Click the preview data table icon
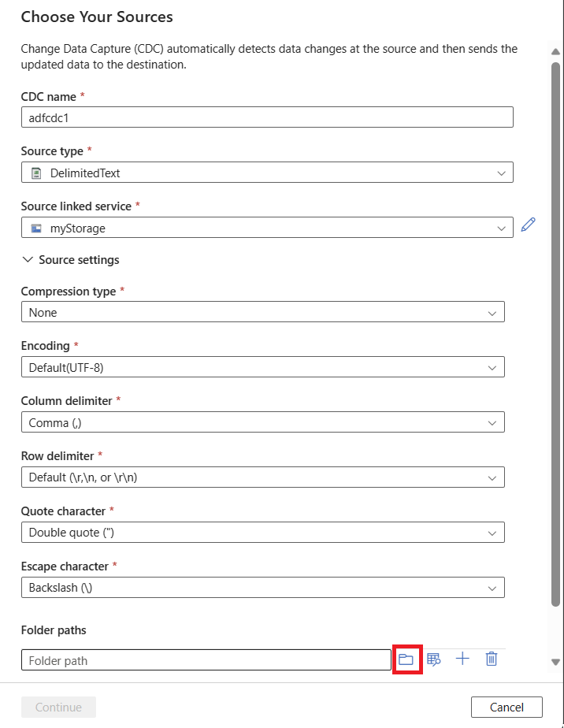This screenshot has width=564, height=728. click(433, 659)
